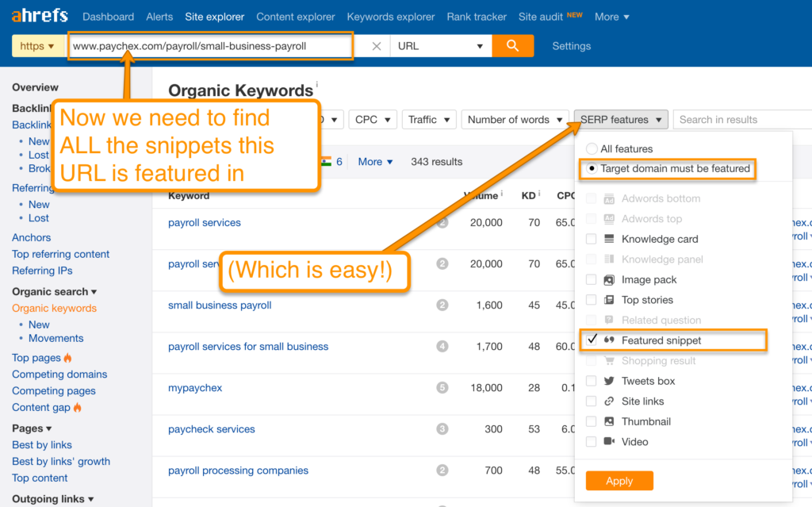812x507 pixels.
Task: Click the Video camera icon
Action: (x=609, y=441)
